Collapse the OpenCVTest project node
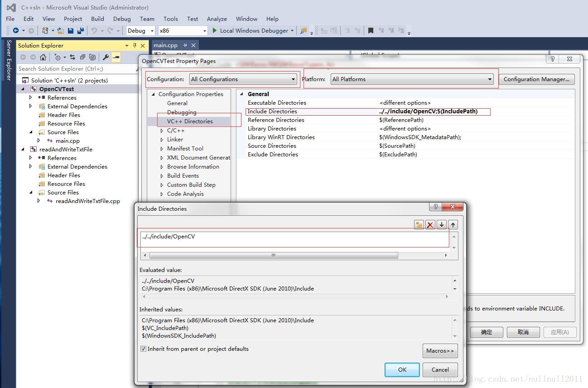588x388 pixels. coord(23,89)
